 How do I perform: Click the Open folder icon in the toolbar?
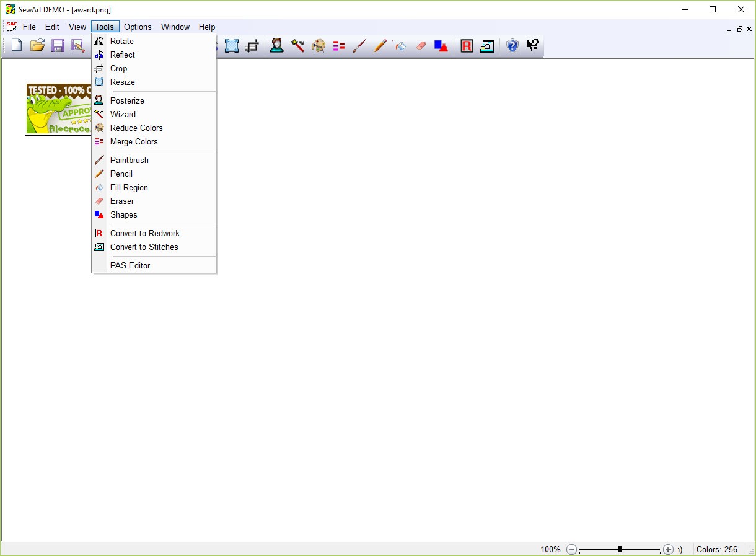(x=37, y=46)
